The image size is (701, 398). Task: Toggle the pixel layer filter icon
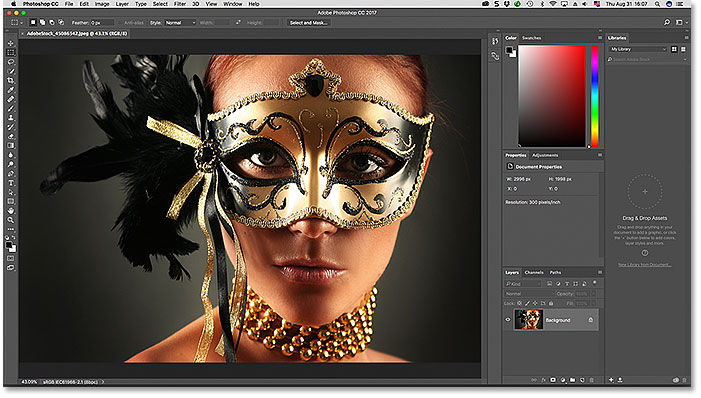549,284
